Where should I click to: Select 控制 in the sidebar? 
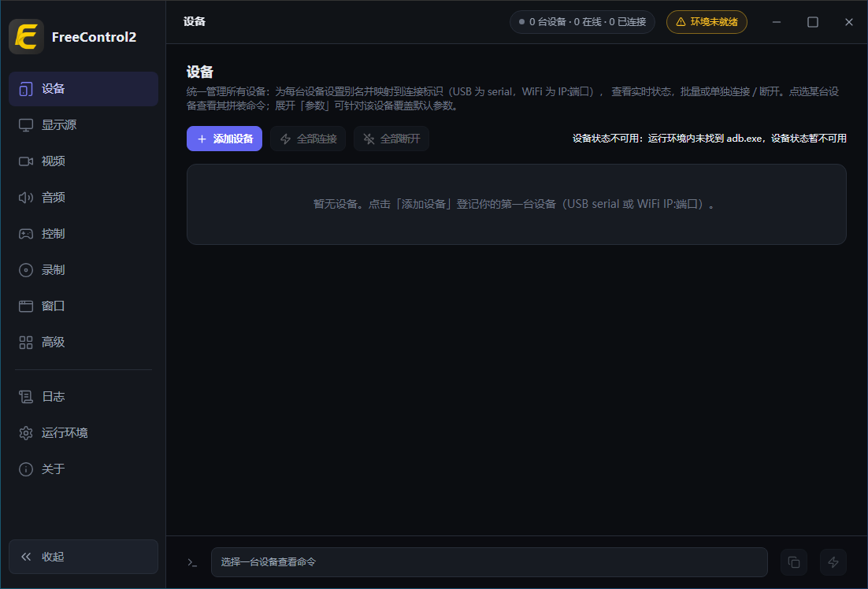pyautogui.click(x=83, y=234)
